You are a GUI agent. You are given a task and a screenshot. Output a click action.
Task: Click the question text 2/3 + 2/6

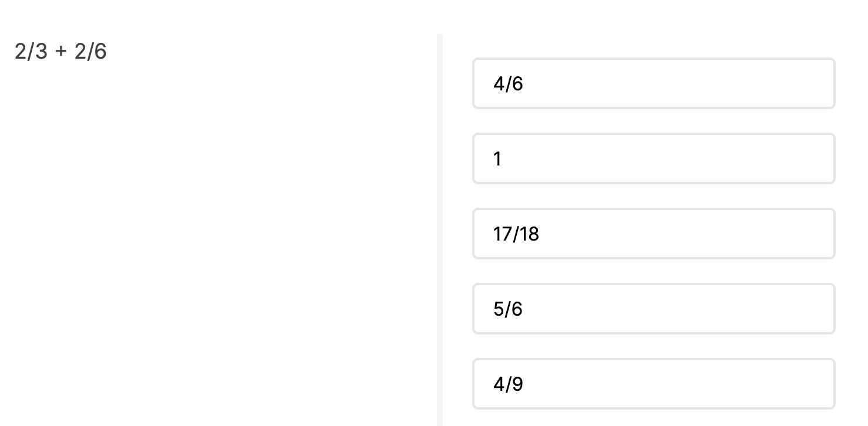click(x=60, y=52)
